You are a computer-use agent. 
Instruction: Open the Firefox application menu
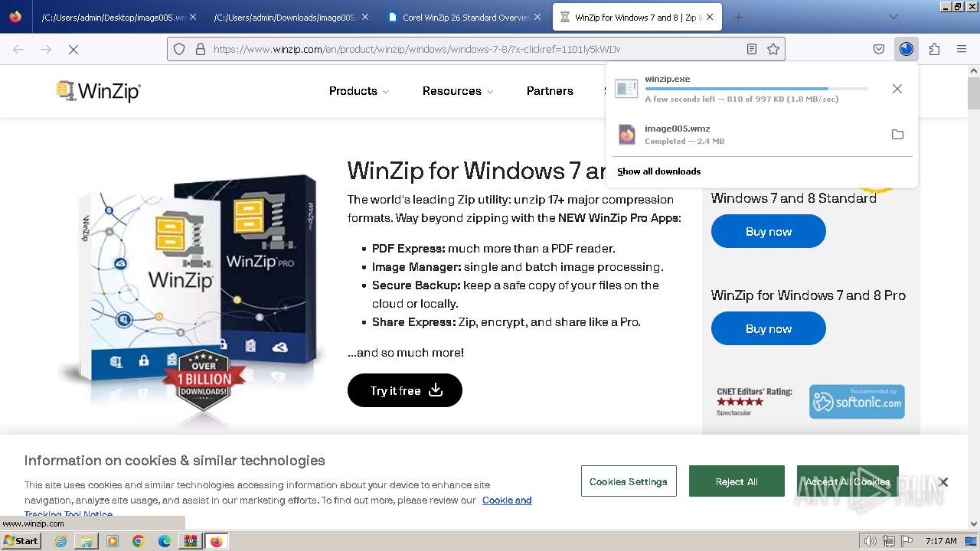click(x=962, y=49)
